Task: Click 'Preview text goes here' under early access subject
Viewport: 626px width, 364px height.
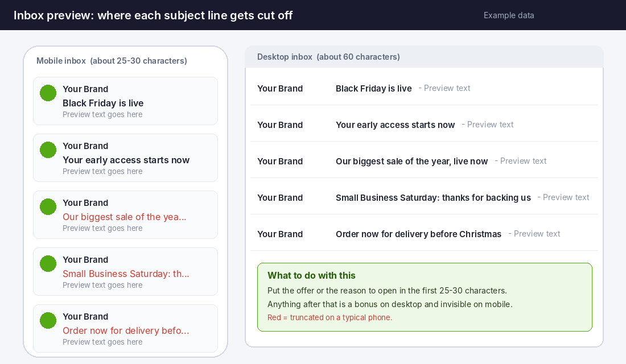Action: tap(102, 171)
